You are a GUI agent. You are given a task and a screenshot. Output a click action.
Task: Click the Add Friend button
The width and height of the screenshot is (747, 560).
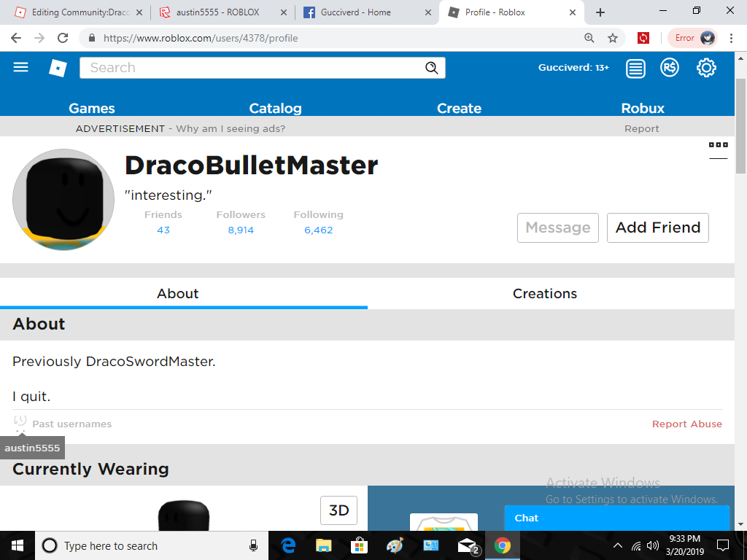[x=657, y=227]
